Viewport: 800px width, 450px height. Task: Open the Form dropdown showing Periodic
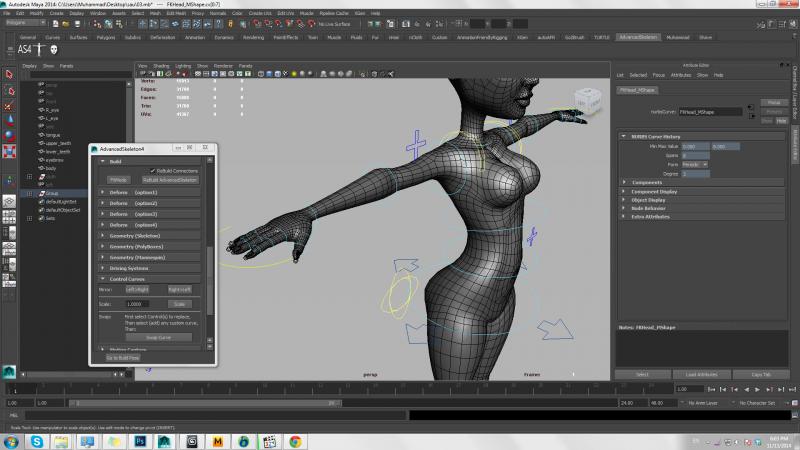click(x=693, y=165)
